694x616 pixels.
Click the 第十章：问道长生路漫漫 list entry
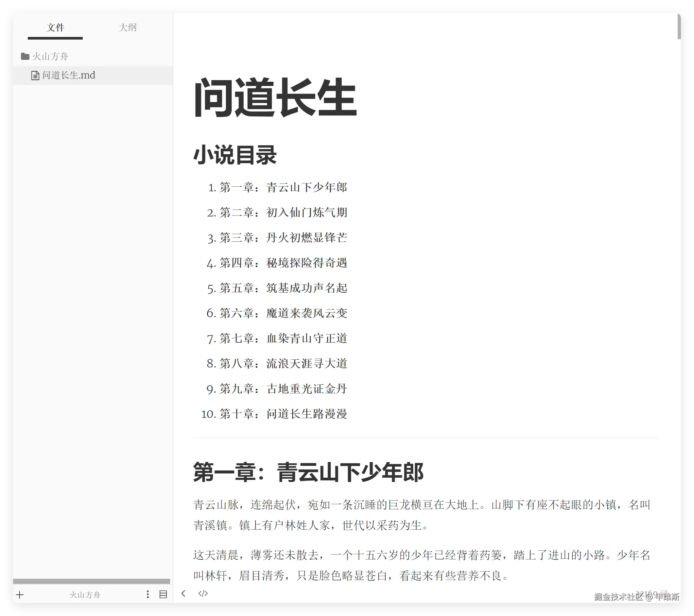[283, 414]
